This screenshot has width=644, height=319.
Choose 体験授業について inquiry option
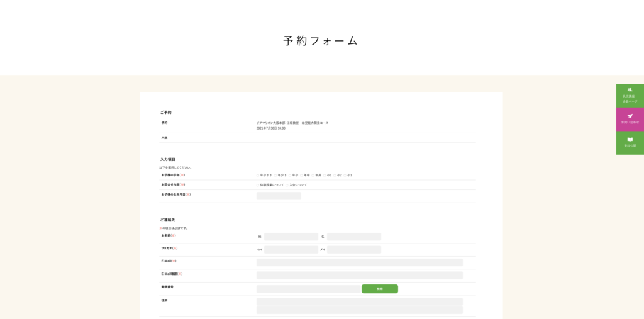click(x=257, y=185)
